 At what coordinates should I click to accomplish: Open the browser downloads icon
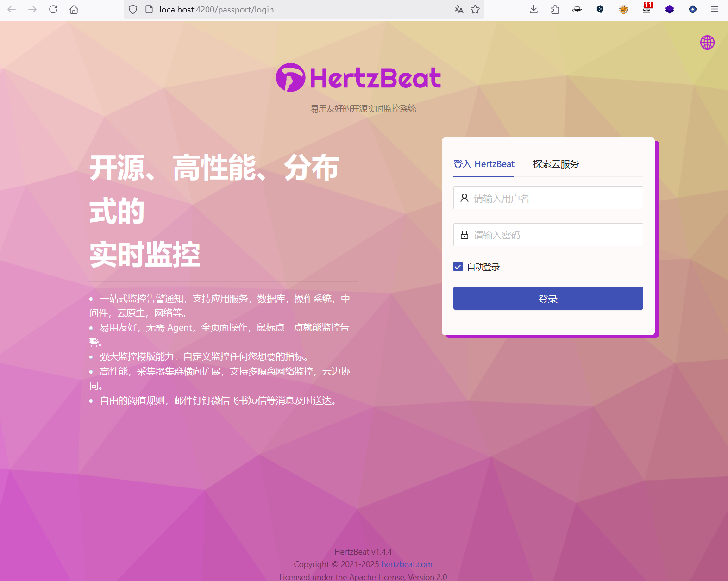533,9
